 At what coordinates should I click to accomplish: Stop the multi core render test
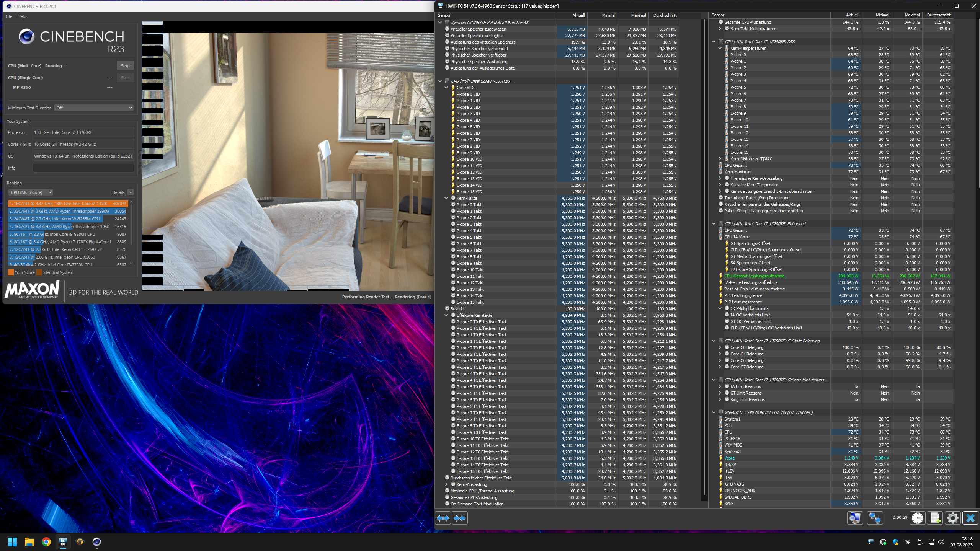click(x=125, y=66)
